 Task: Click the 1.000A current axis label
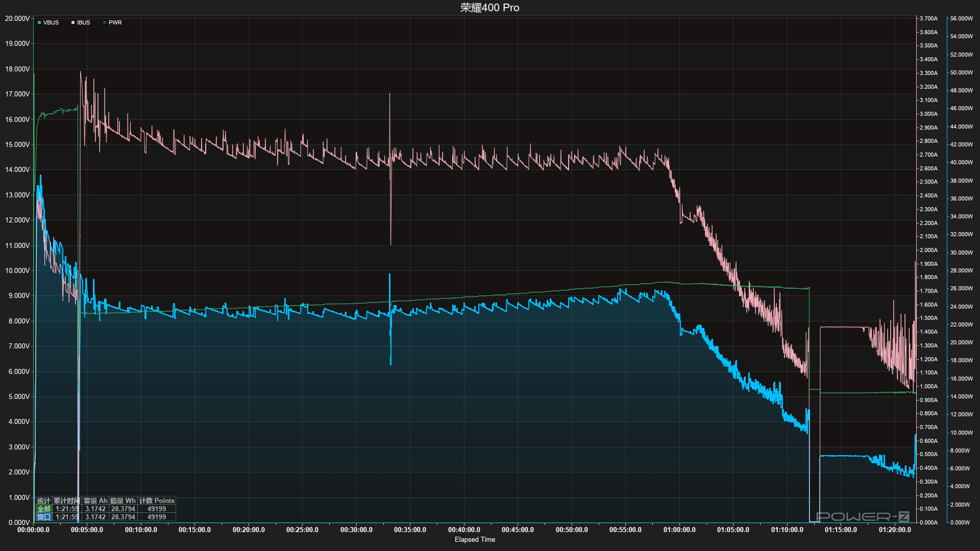point(928,386)
